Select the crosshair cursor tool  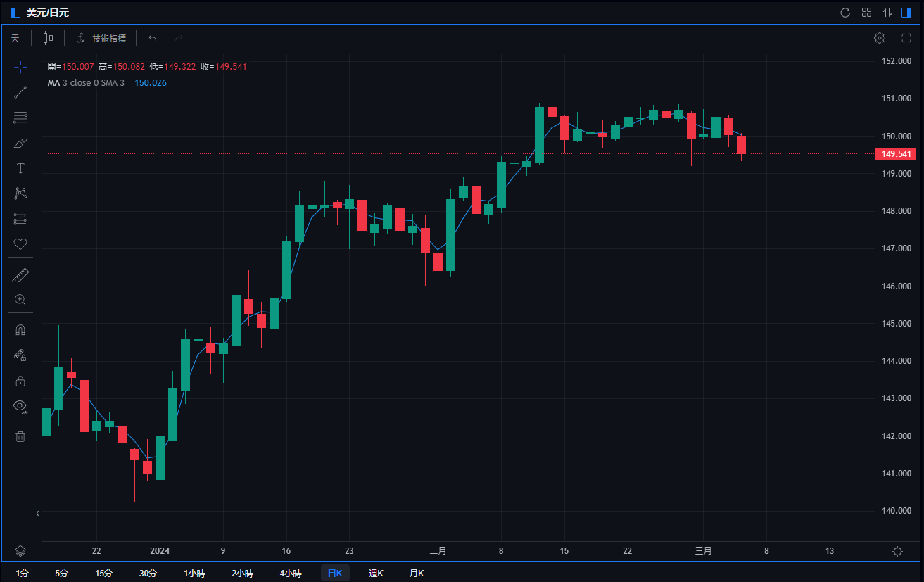tap(20, 67)
